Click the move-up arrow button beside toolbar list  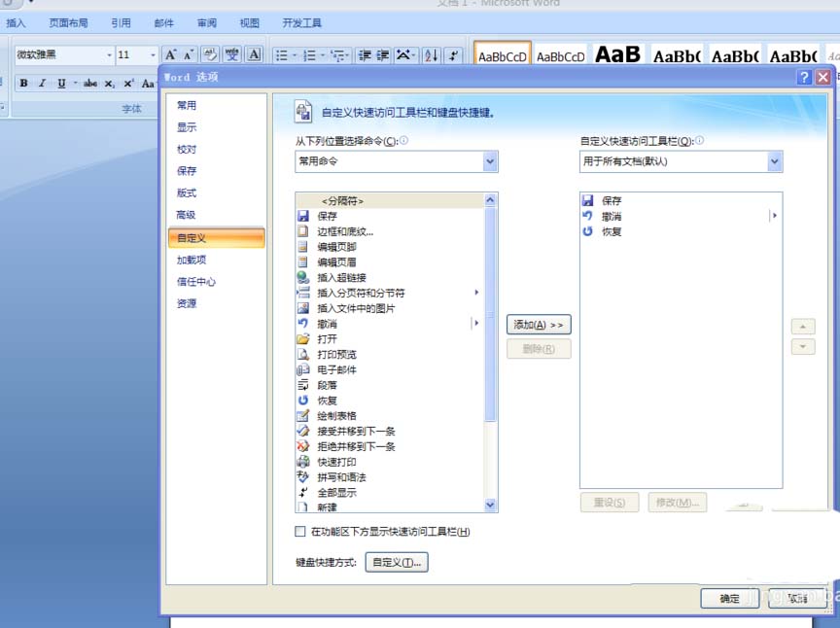tap(803, 327)
